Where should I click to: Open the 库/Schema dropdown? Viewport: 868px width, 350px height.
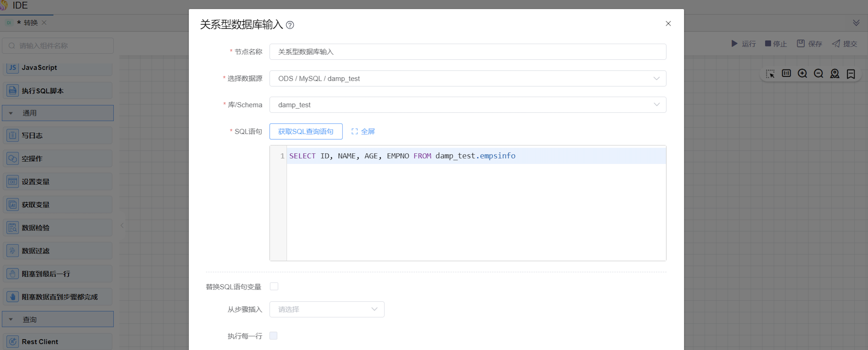(x=467, y=105)
